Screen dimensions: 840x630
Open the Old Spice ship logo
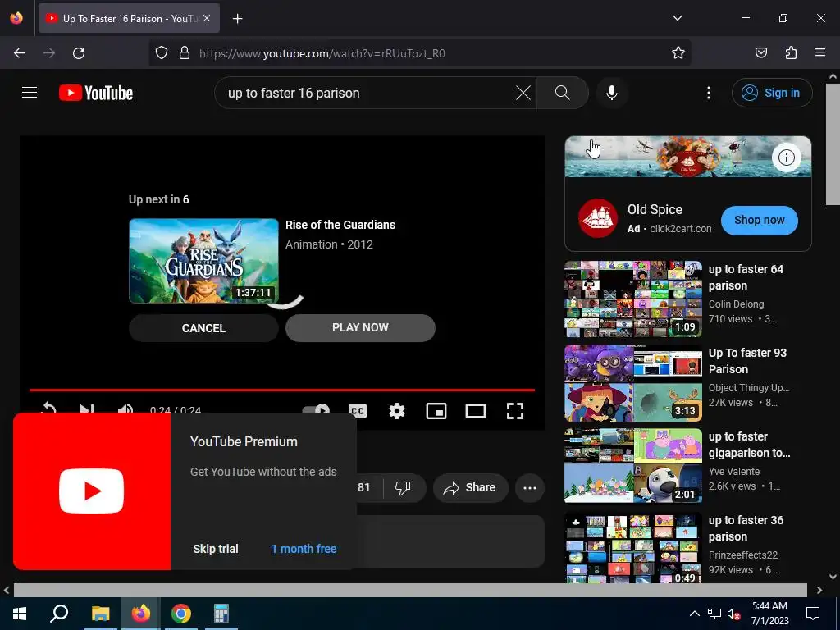pyautogui.click(x=598, y=218)
